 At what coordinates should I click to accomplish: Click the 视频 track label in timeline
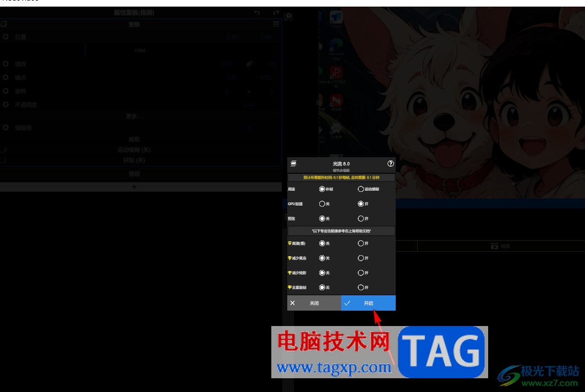pyautogui.click(x=501, y=246)
